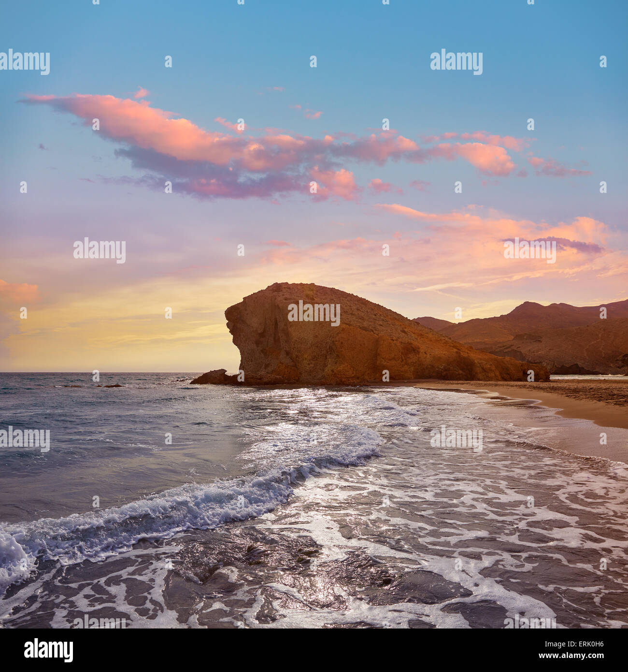Screen dimensions: 628x672
Task: Click the alamy watermark at top left edge
Action: [25, 62]
